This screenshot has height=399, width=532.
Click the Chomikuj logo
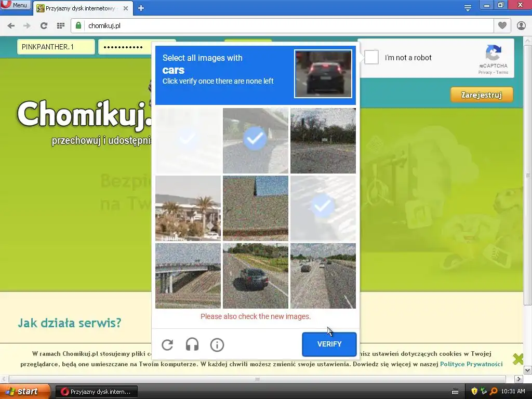[84, 115]
